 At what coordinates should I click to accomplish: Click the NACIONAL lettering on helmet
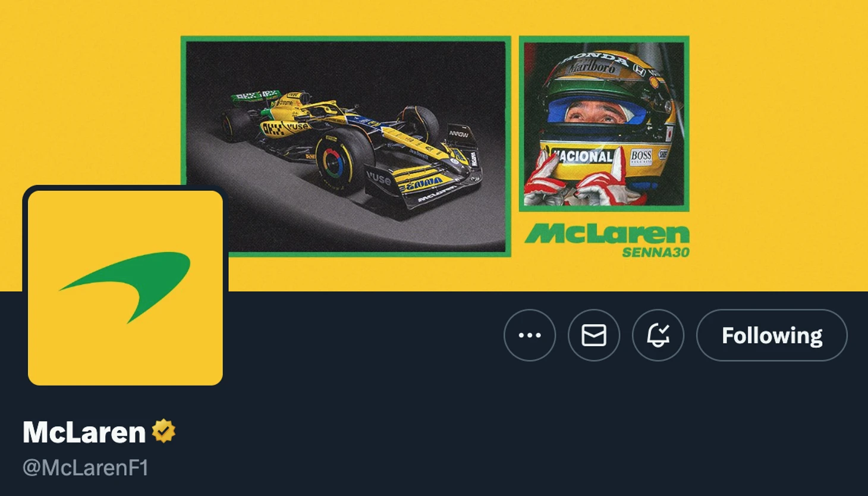[583, 157]
